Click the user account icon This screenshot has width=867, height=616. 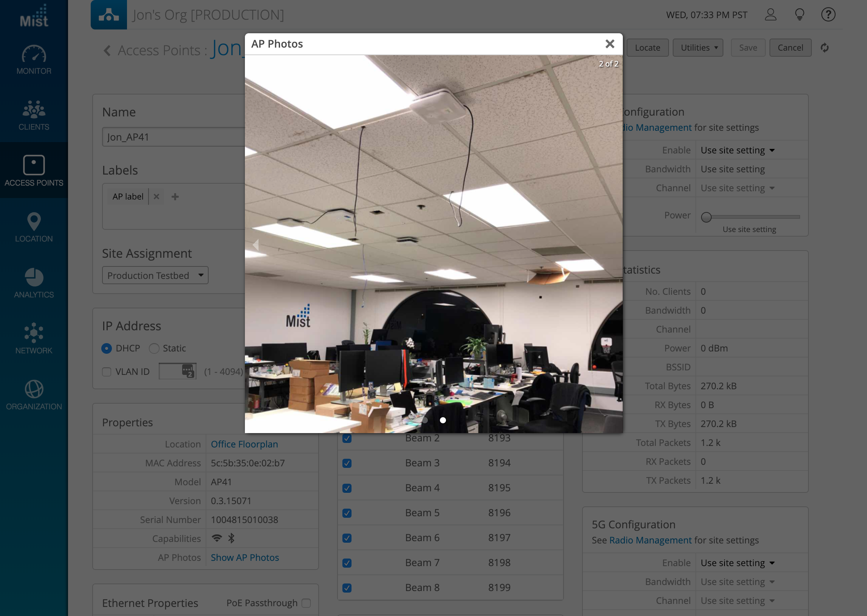(770, 15)
